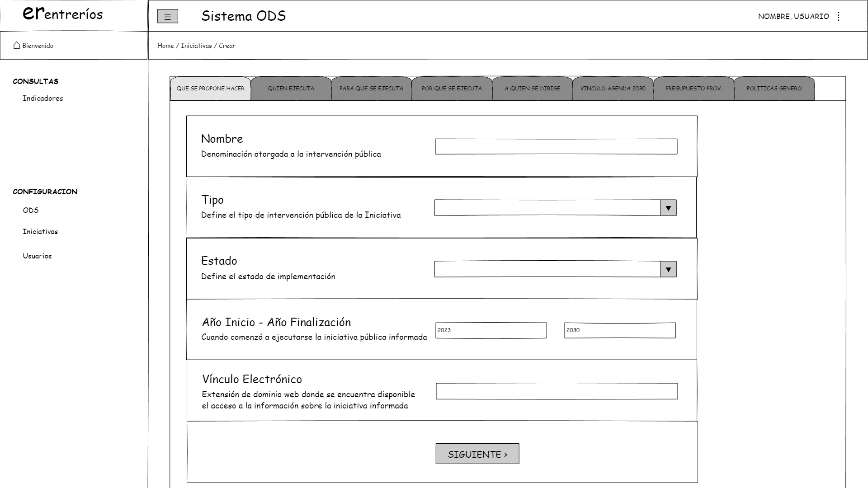Expand the Estado dropdown arrow
The height and width of the screenshot is (488, 868).
click(668, 269)
